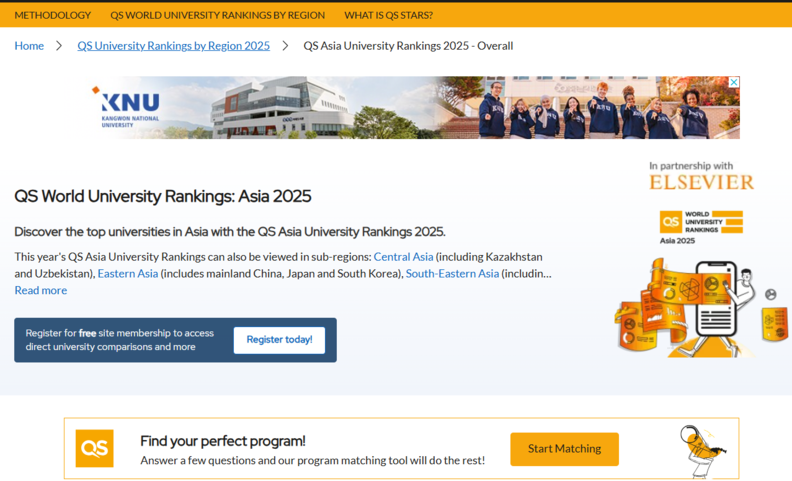This screenshot has width=792, height=481.
Task: Select the heading QS World University Rankings: Asia 2025
Action: click(x=163, y=196)
